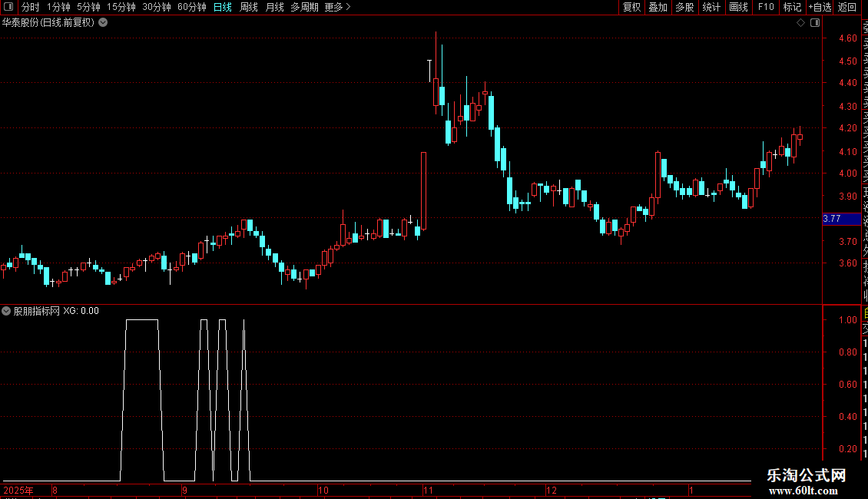Click the XG: 0.00 indicator value

(81, 311)
